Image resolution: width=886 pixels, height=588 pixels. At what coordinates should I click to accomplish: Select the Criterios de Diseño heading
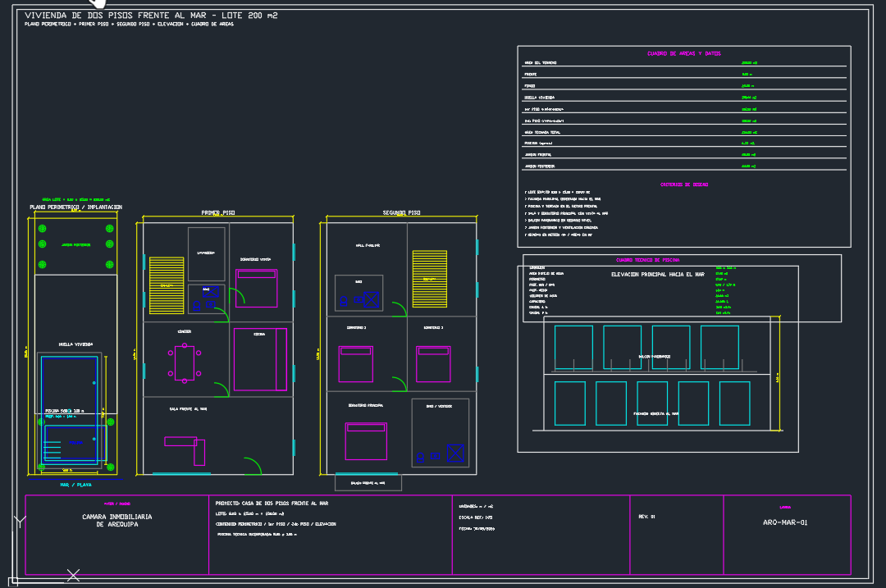coord(683,185)
